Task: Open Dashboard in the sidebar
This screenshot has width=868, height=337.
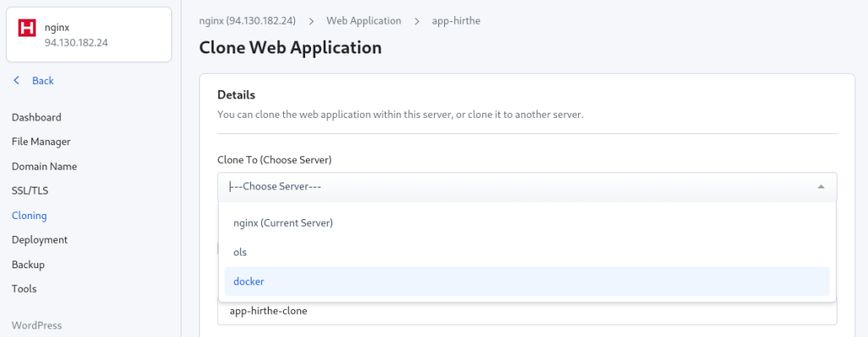Action: coord(36,117)
